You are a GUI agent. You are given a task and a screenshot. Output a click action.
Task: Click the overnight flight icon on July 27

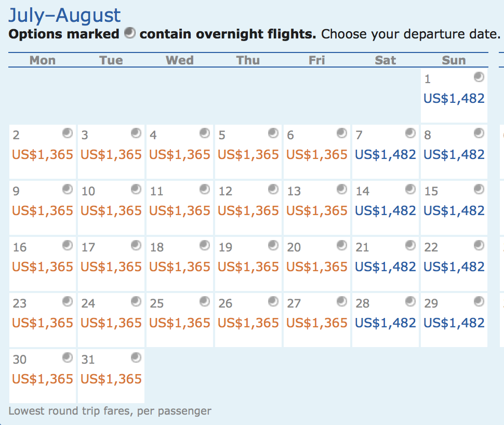pos(342,301)
